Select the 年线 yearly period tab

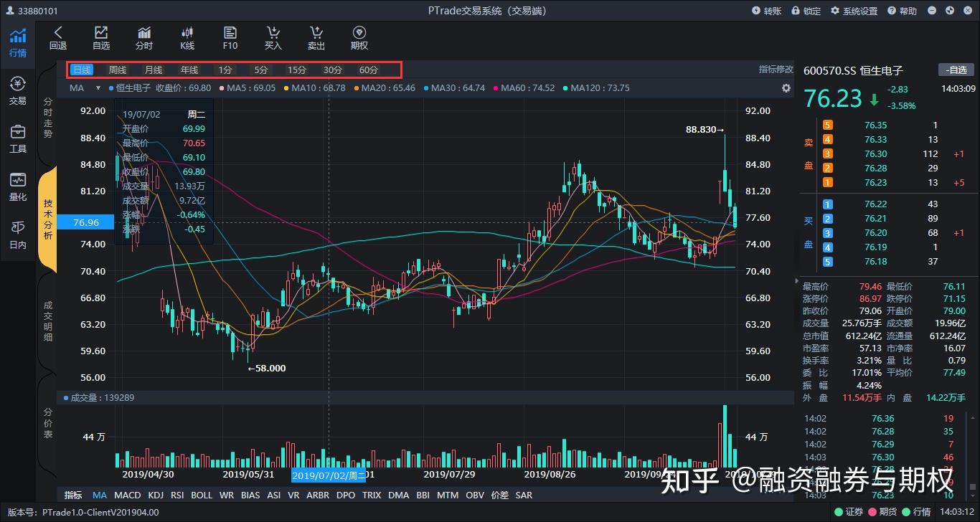click(x=189, y=70)
